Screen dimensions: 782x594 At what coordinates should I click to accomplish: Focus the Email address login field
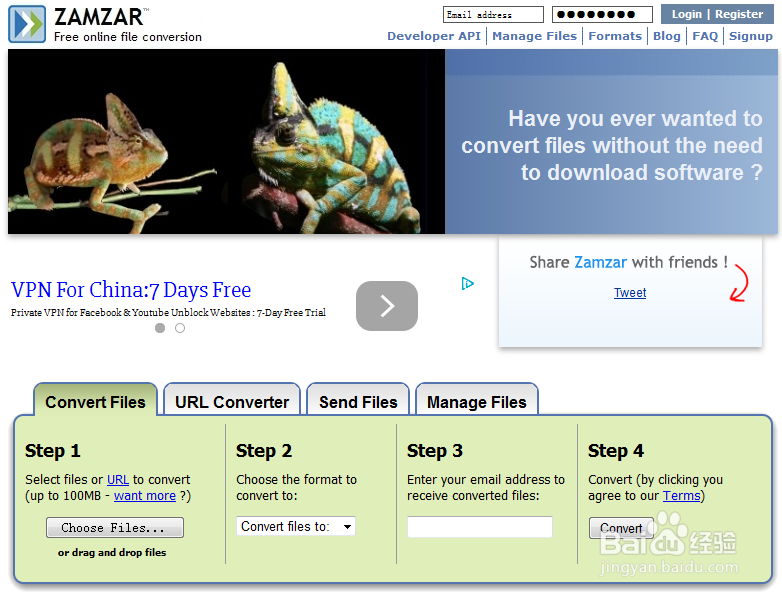(493, 14)
